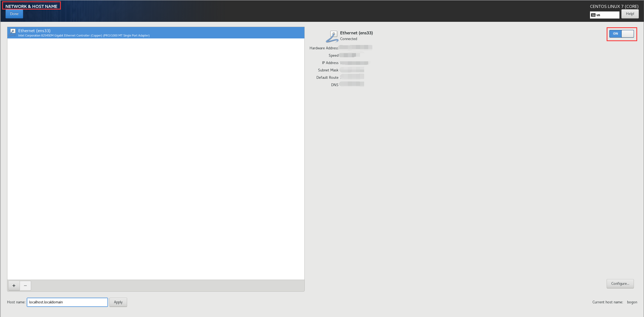644x317 pixels.
Task: Apply the host name change
Action: [x=118, y=302]
